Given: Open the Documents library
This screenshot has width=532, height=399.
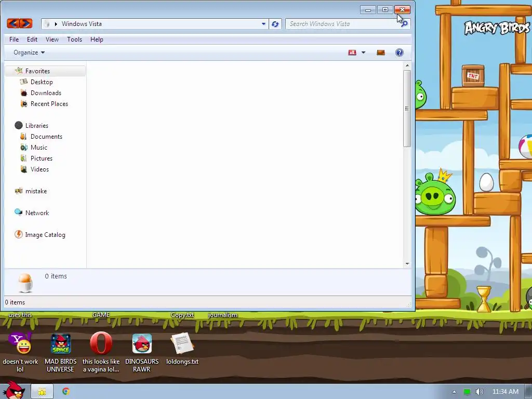Looking at the screenshot, I should point(46,137).
